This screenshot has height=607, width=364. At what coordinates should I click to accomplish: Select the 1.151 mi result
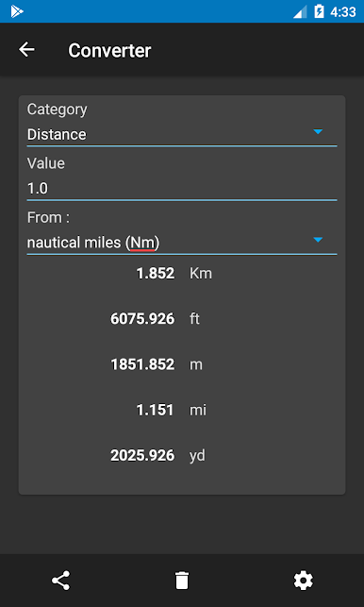coord(171,410)
